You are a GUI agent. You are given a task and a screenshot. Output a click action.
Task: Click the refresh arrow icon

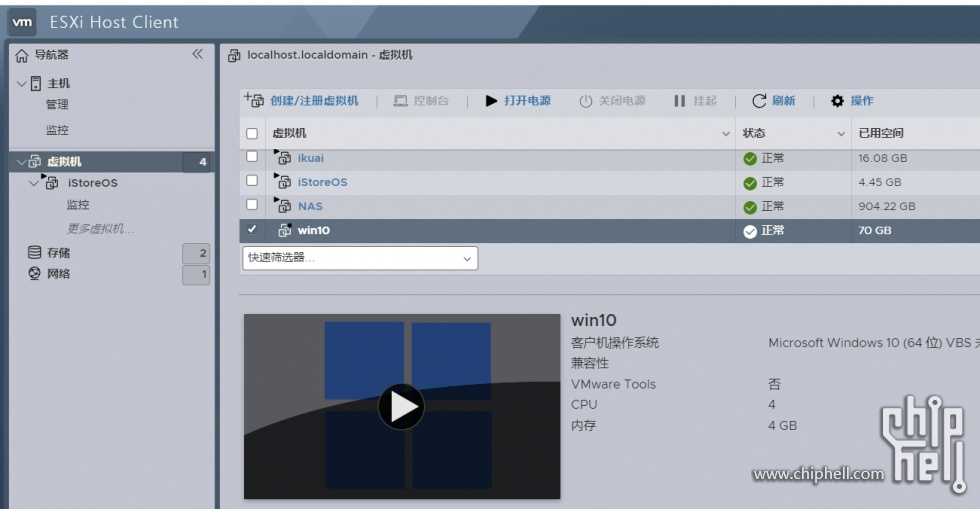point(759,101)
